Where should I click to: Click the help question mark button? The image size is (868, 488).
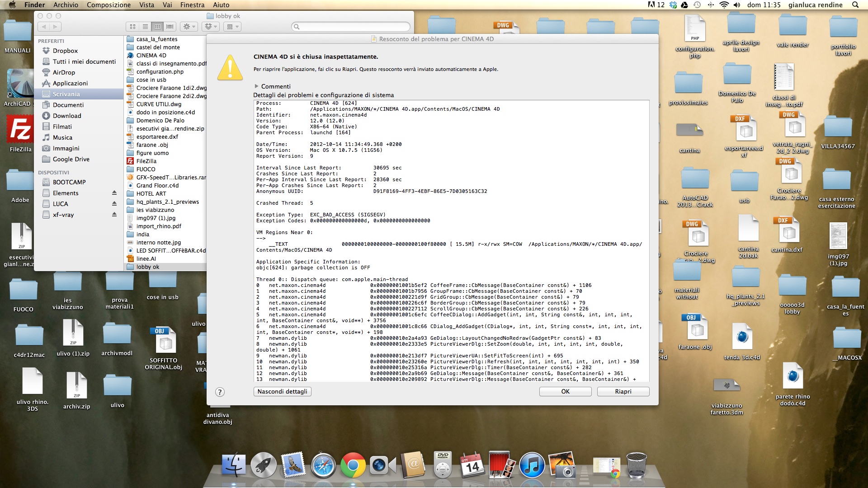coord(220,392)
